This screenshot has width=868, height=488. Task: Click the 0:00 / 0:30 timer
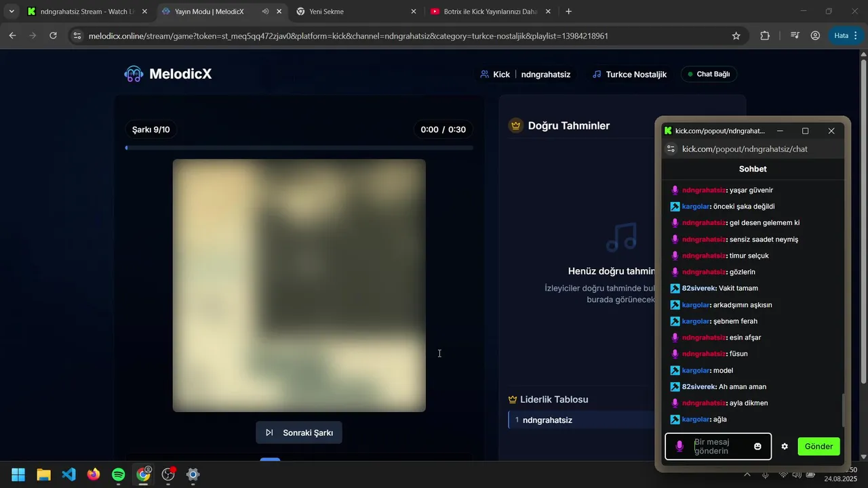(443, 129)
